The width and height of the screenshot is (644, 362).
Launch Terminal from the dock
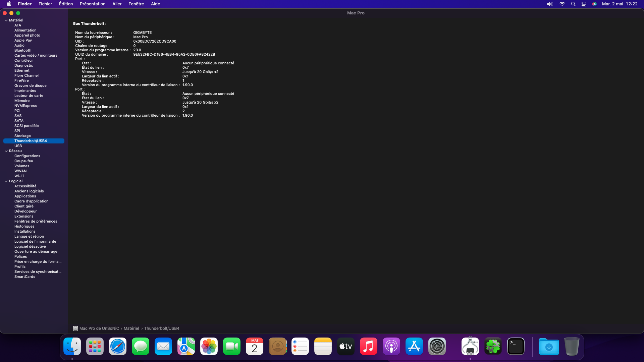[x=516, y=346]
